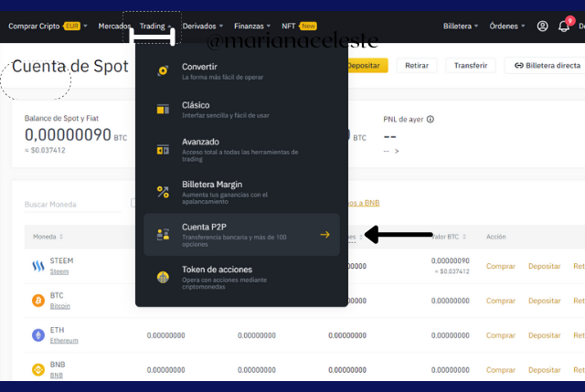Image resolution: width=585 pixels, height=392 pixels.
Task: Open the user profile icon
Action: click(542, 26)
